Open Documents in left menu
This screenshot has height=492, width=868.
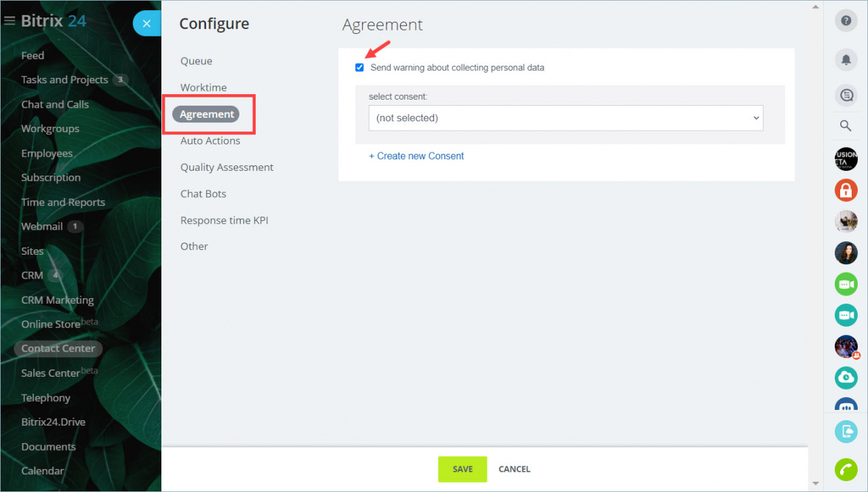click(x=48, y=447)
